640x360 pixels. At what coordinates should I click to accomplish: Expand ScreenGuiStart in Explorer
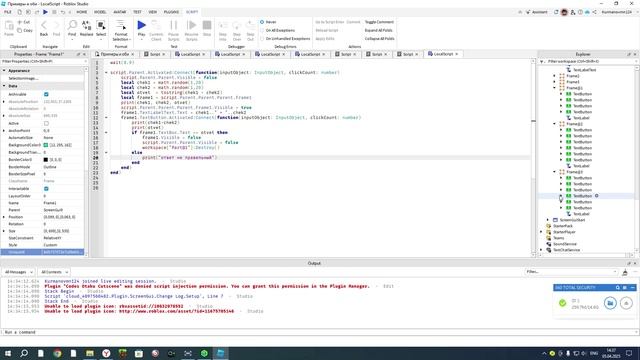(548, 220)
